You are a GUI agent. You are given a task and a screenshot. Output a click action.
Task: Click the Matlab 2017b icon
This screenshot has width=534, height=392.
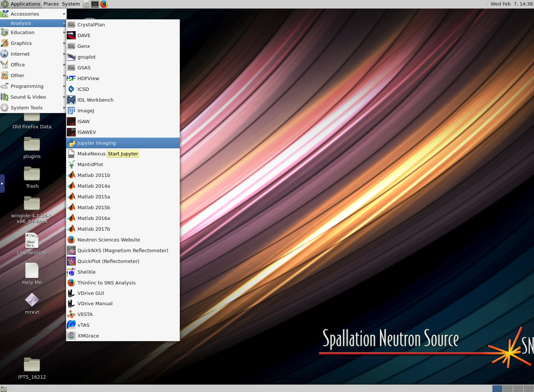pos(71,229)
